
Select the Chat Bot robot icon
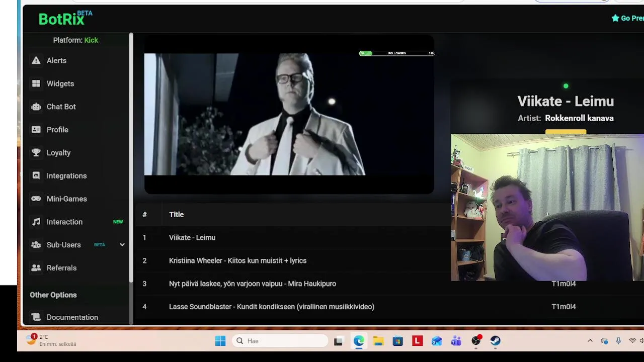(x=36, y=107)
